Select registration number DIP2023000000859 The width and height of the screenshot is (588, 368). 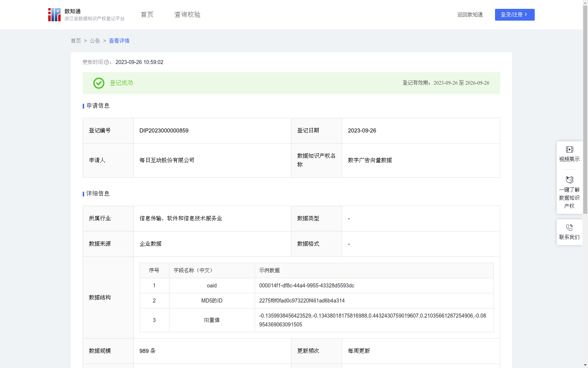[x=164, y=131]
